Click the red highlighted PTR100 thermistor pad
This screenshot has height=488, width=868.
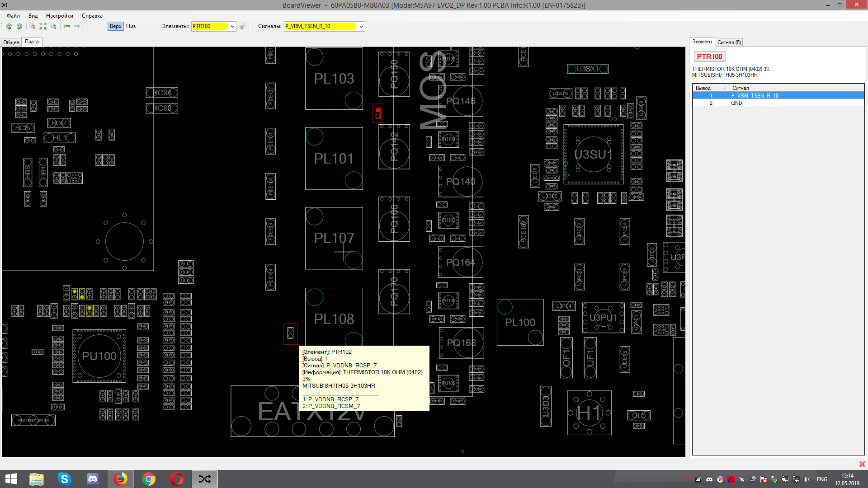tap(378, 111)
